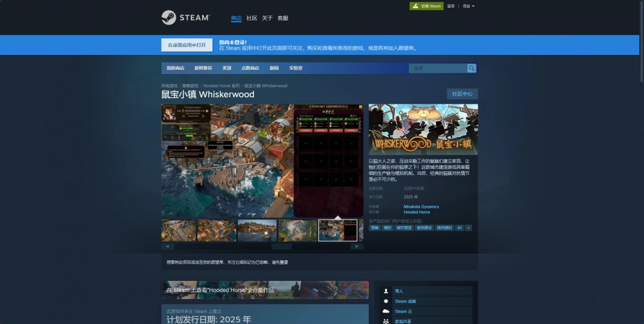
Task: Click the plus icon after the 4X tag
Action: (x=468, y=228)
